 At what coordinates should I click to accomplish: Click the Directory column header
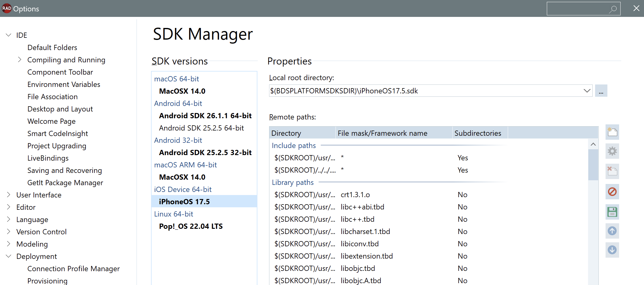[302, 133]
